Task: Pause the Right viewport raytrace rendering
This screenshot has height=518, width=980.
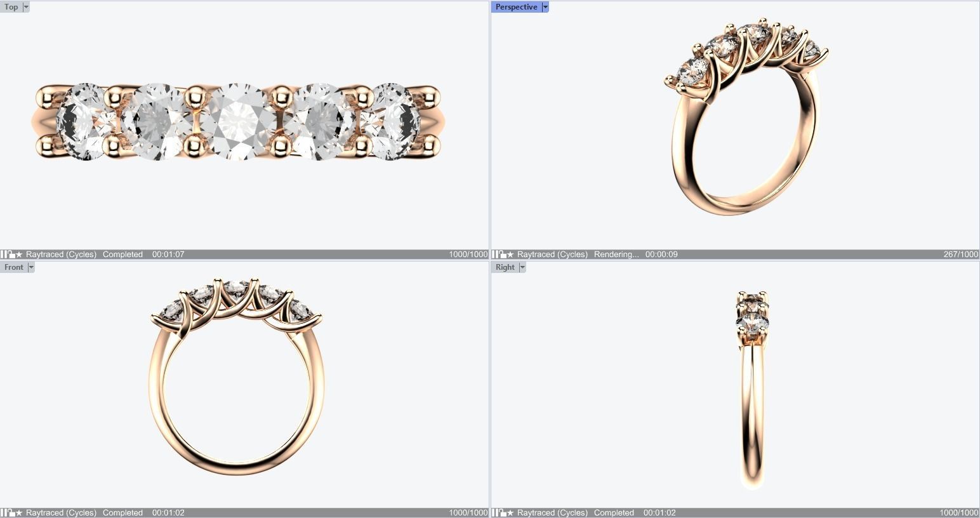Action: pyautogui.click(x=495, y=513)
